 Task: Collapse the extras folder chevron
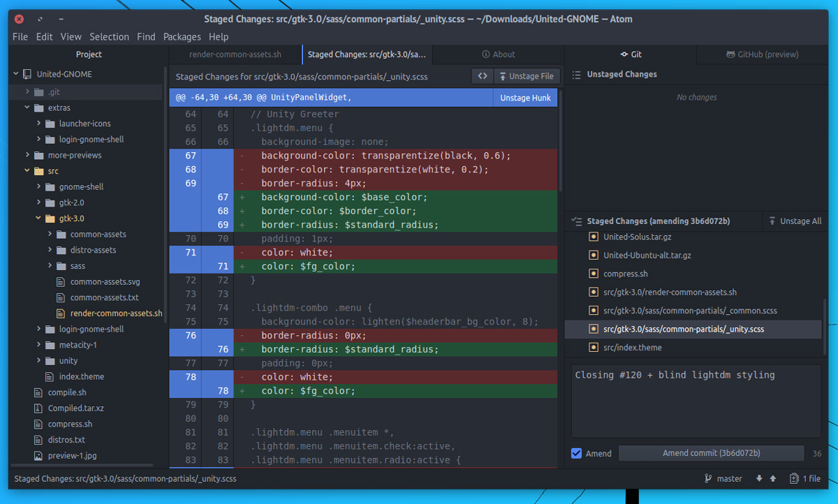click(x=27, y=108)
